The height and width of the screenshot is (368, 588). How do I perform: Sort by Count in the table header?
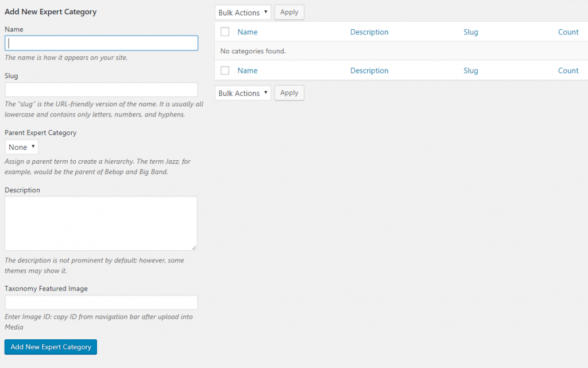pos(568,32)
